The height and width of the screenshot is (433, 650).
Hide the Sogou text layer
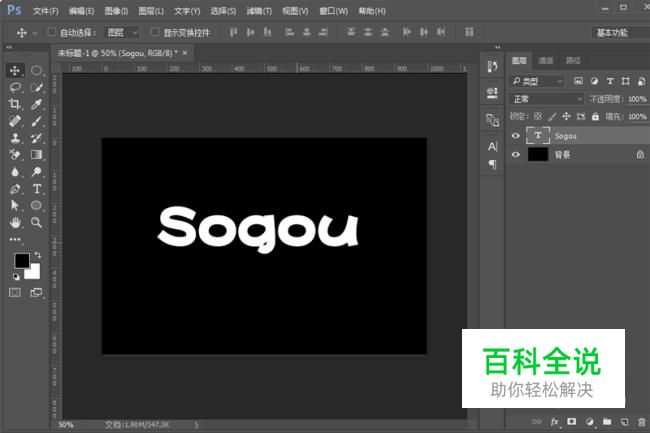(x=515, y=136)
